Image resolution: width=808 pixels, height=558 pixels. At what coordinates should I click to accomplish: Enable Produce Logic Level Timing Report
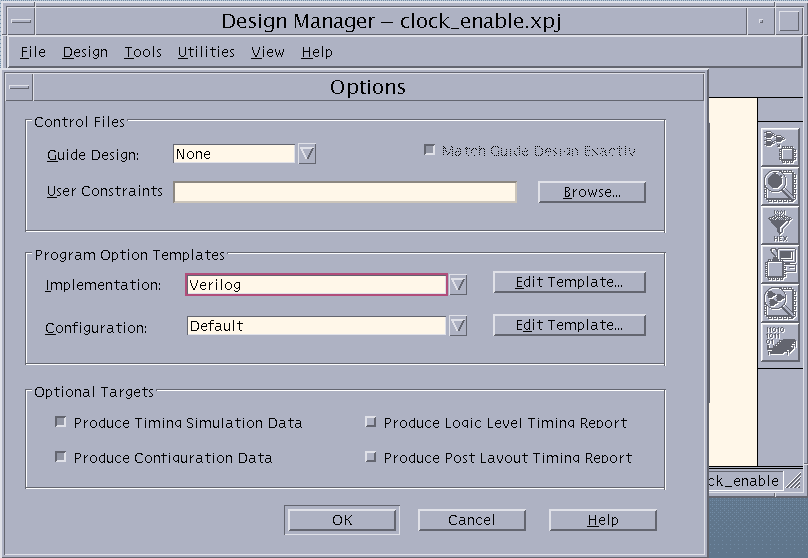pos(371,423)
